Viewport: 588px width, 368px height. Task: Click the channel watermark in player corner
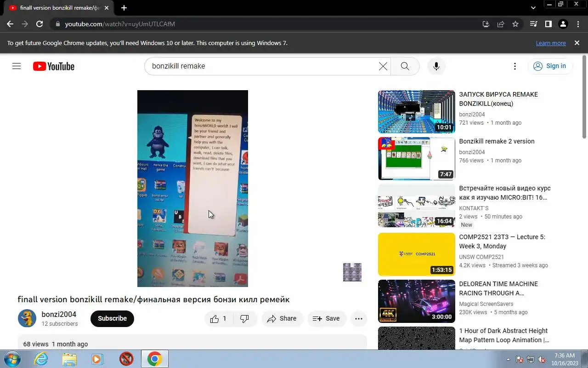pos(352,272)
